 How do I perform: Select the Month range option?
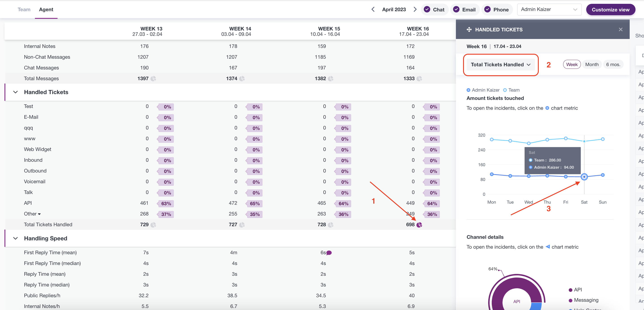pos(592,65)
